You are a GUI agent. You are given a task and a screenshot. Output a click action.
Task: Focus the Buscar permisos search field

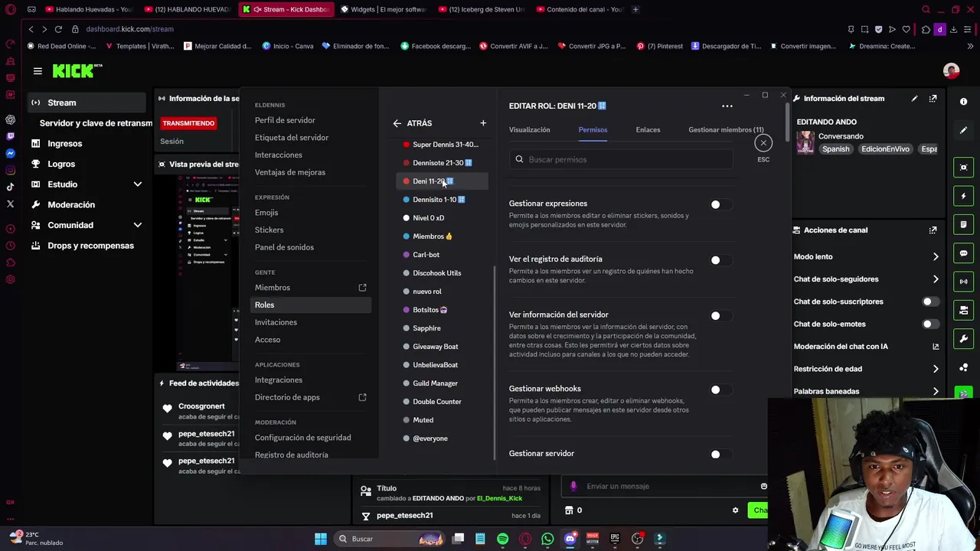coord(621,159)
